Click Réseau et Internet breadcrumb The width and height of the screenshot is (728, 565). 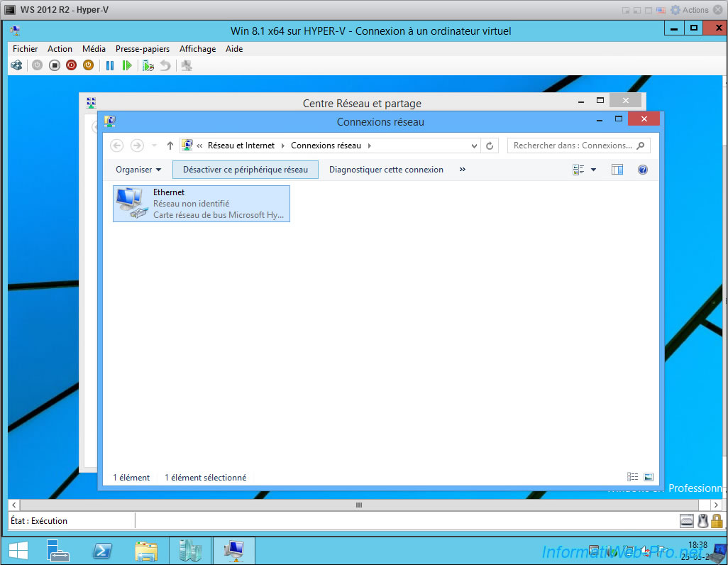241,146
